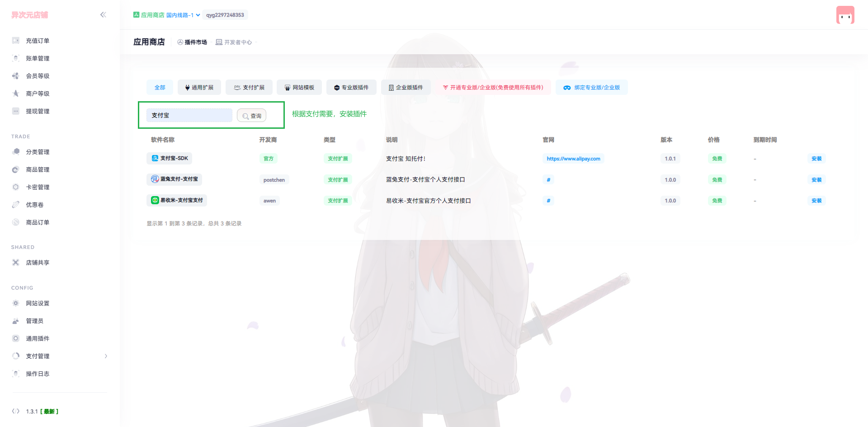Open the 国内线路-1 line dropdown
The image size is (868, 427).
pyautogui.click(x=183, y=15)
